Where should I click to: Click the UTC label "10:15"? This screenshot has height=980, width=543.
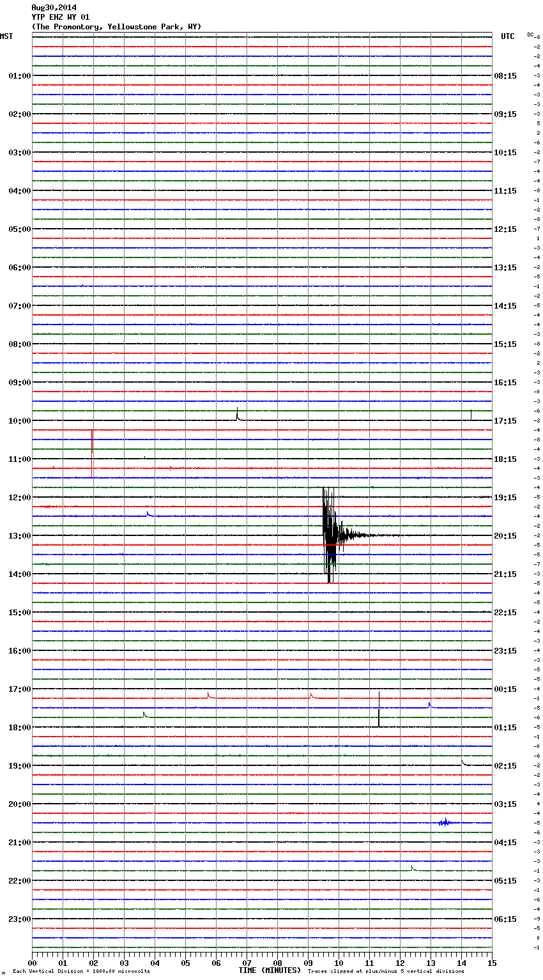tap(505, 153)
